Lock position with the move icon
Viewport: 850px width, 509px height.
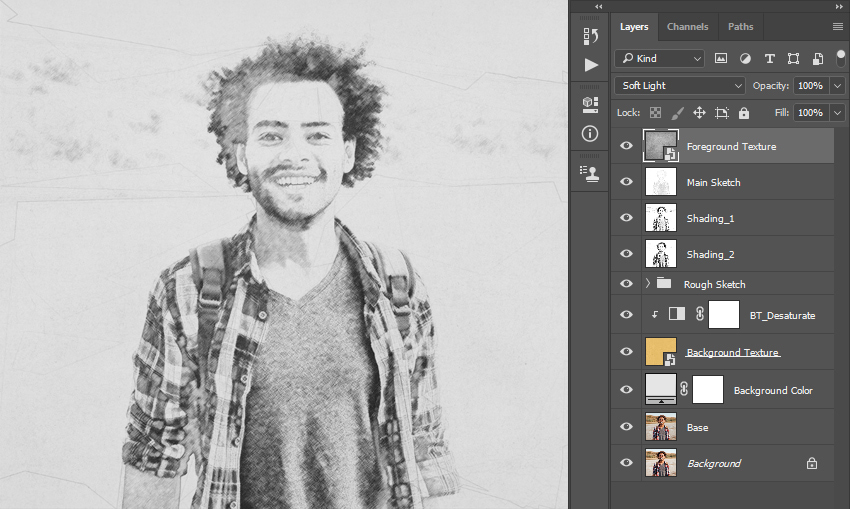click(699, 113)
